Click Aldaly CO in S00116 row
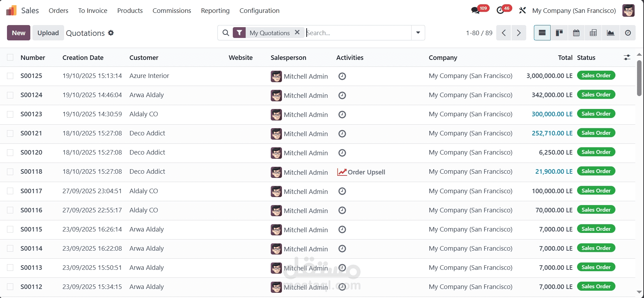644x298 pixels. [x=144, y=210]
